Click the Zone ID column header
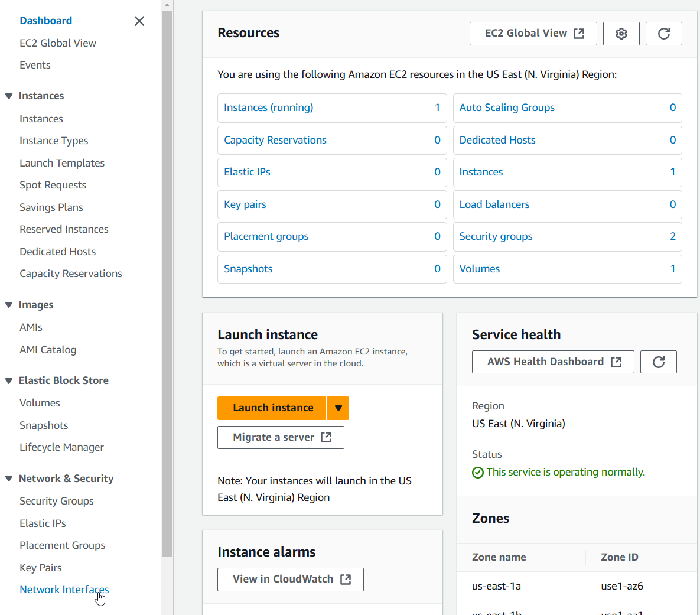 619,557
